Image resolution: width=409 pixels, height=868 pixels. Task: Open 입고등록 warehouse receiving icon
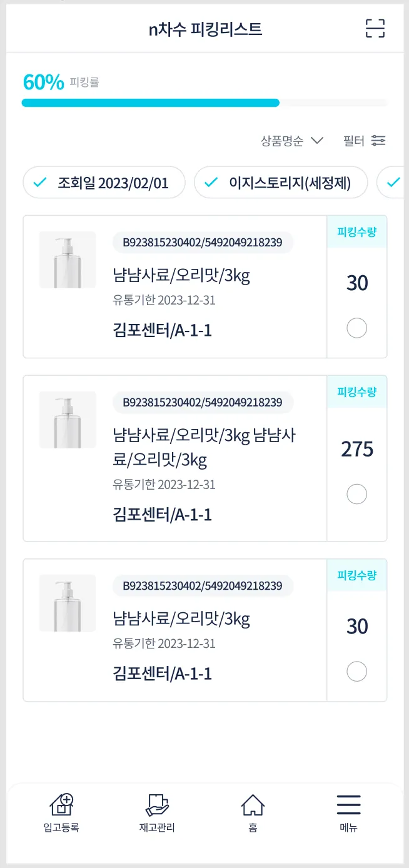[x=61, y=805]
